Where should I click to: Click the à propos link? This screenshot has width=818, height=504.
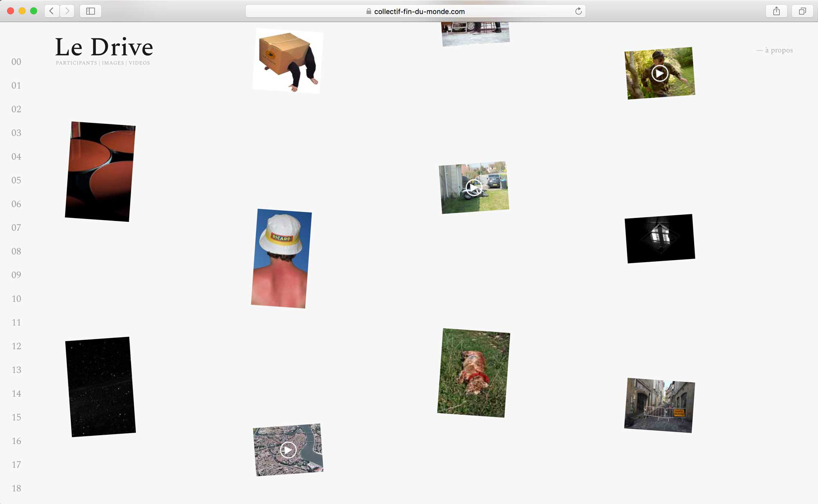[x=778, y=50]
